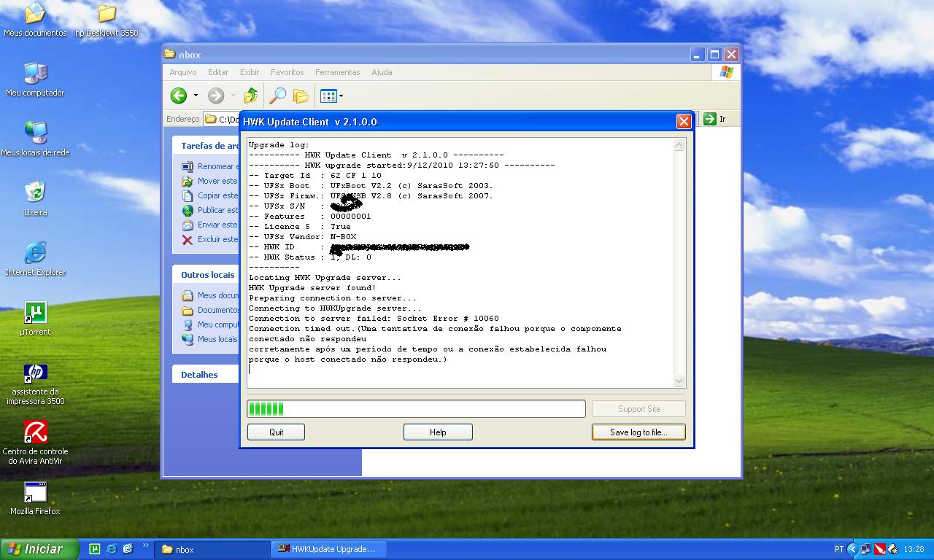Open hp Deskjewt 3550 desktop folder

[x=107, y=20]
